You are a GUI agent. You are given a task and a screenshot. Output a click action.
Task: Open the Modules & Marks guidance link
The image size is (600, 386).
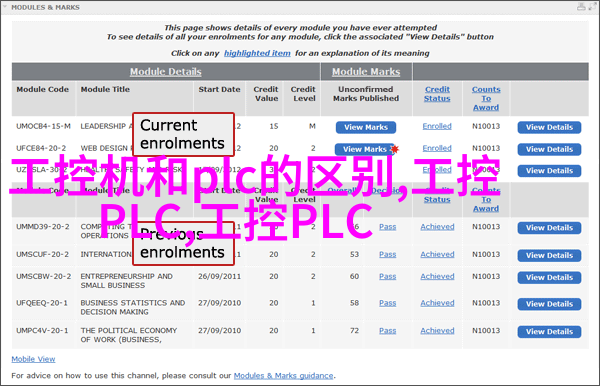coord(284,376)
